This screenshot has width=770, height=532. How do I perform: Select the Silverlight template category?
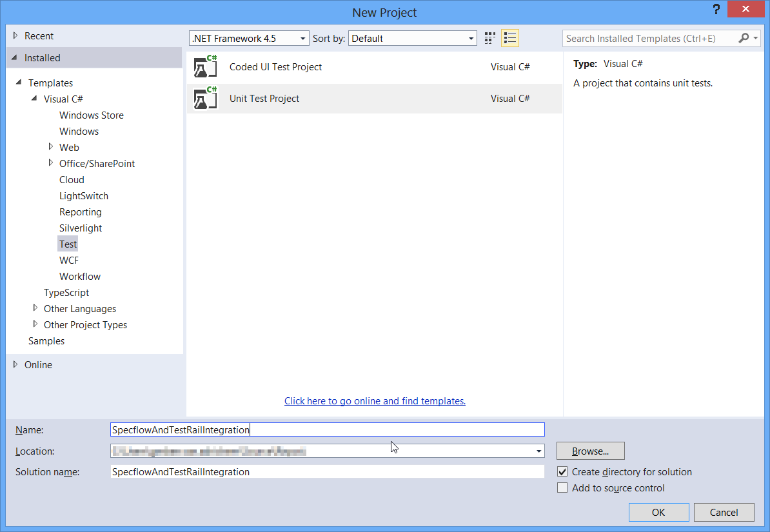(81, 228)
